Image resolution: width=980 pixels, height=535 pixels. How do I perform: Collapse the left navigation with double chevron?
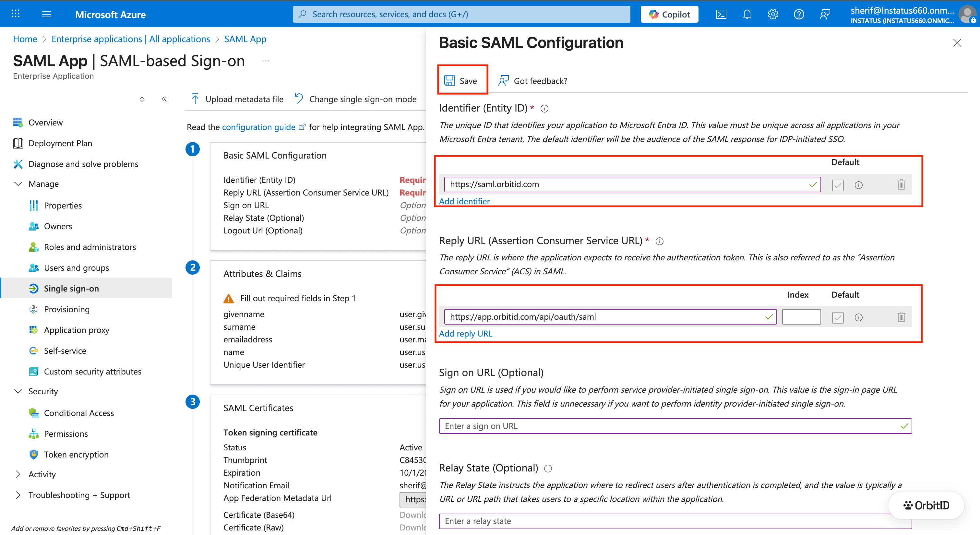pyautogui.click(x=164, y=99)
